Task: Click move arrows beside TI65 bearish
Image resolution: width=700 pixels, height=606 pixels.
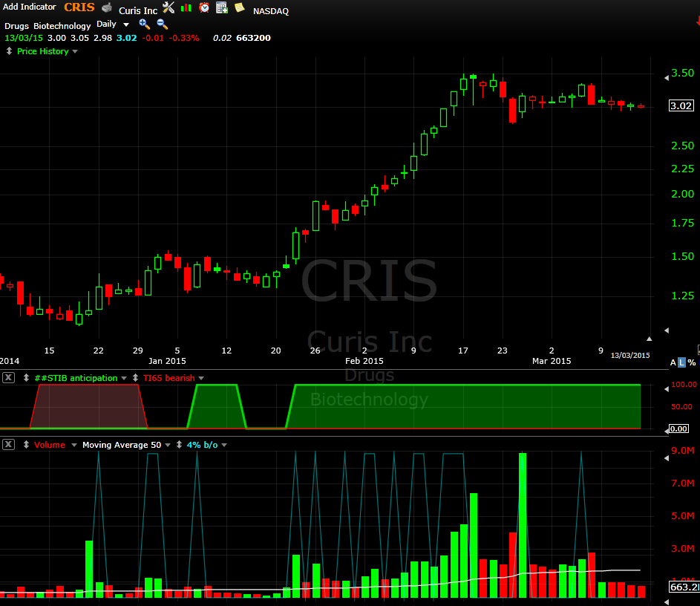Action: [135, 378]
